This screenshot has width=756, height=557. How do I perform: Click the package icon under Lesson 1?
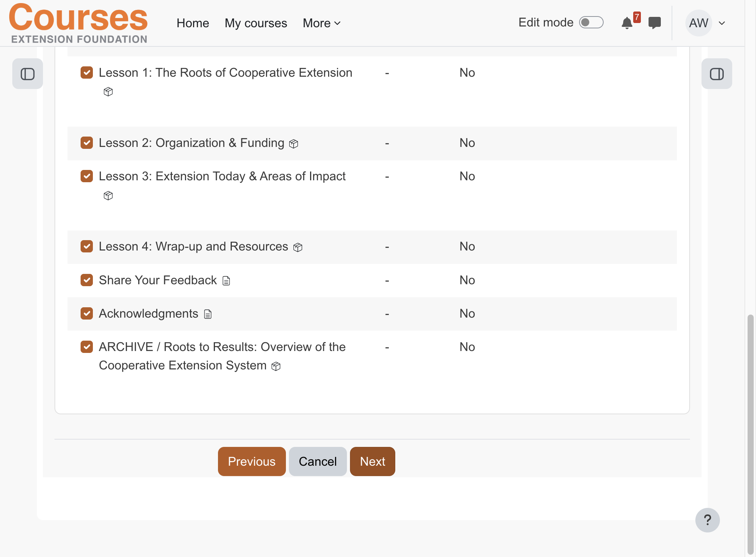(x=108, y=92)
